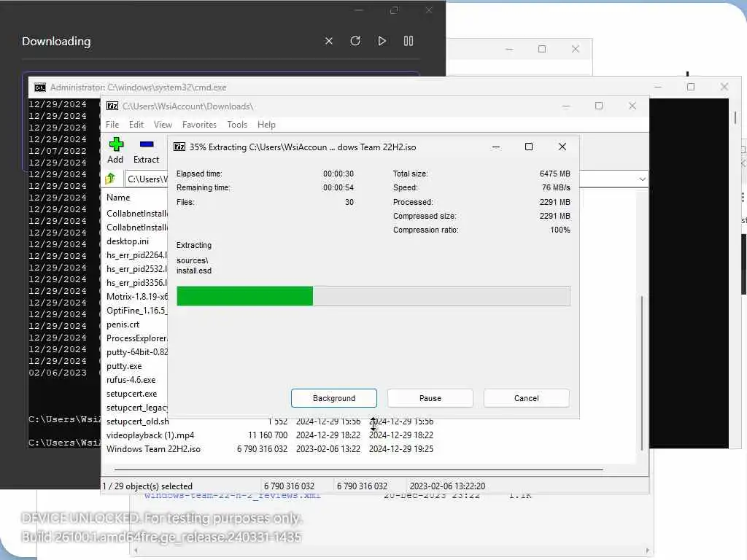Select hs_err_pid2532 file

point(136,269)
